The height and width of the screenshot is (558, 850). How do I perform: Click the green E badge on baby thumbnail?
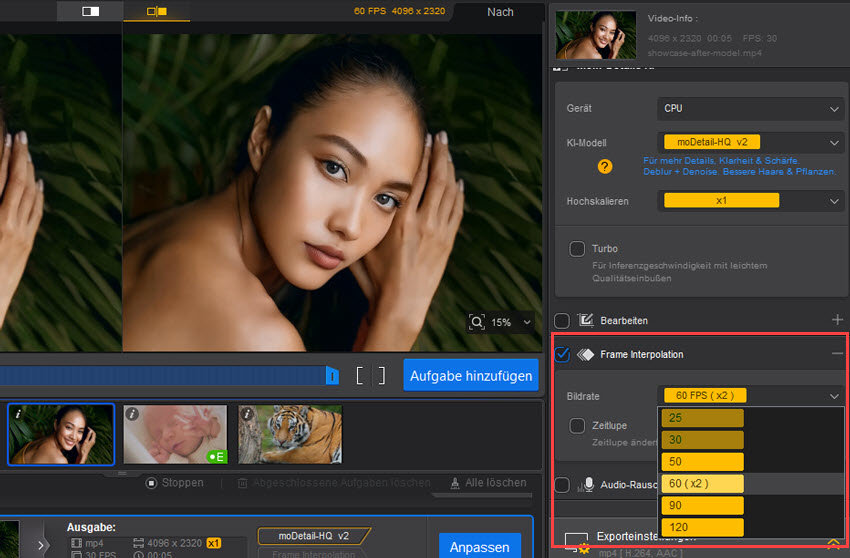point(217,457)
